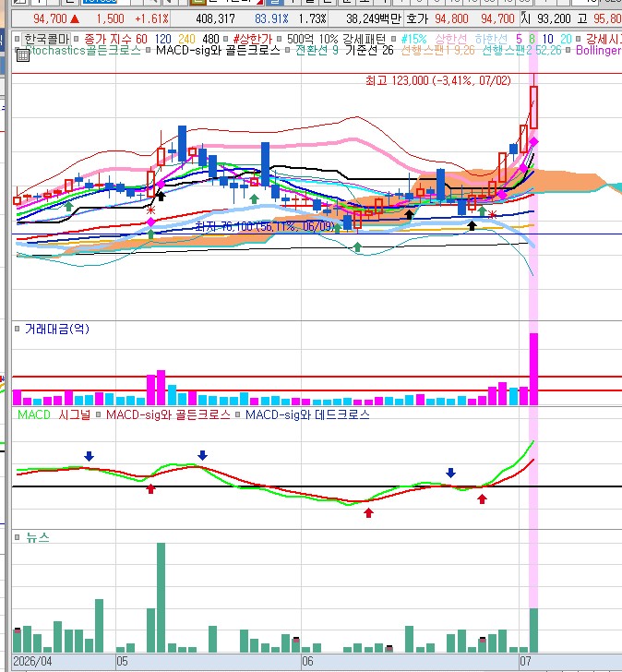
Task: Select the 종가 지수 60 moving average label
Action: 115,39
